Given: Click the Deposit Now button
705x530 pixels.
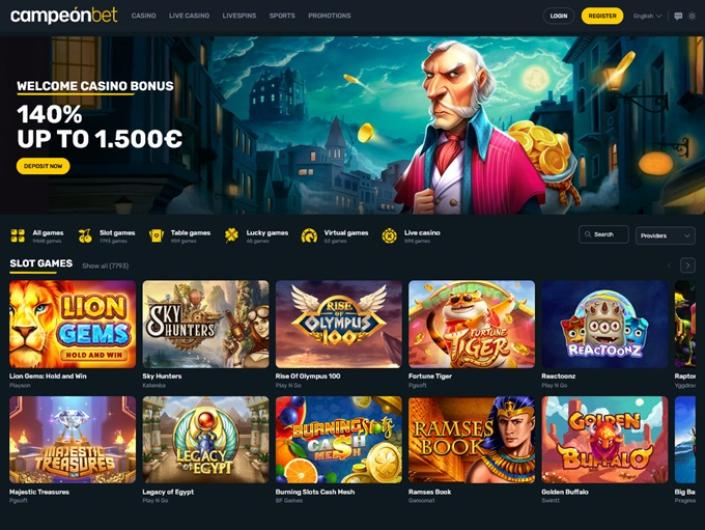Looking at the screenshot, I should [x=43, y=166].
